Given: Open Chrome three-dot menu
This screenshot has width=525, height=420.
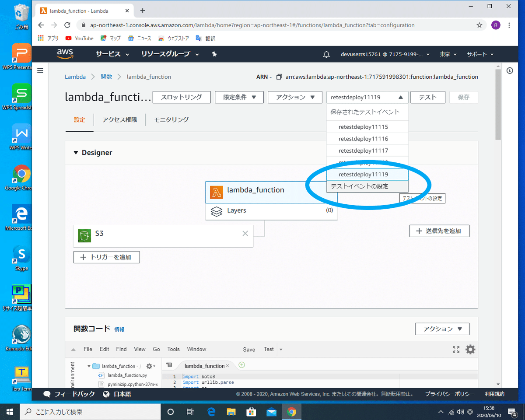Looking at the screenshot, I should (509, 25).
